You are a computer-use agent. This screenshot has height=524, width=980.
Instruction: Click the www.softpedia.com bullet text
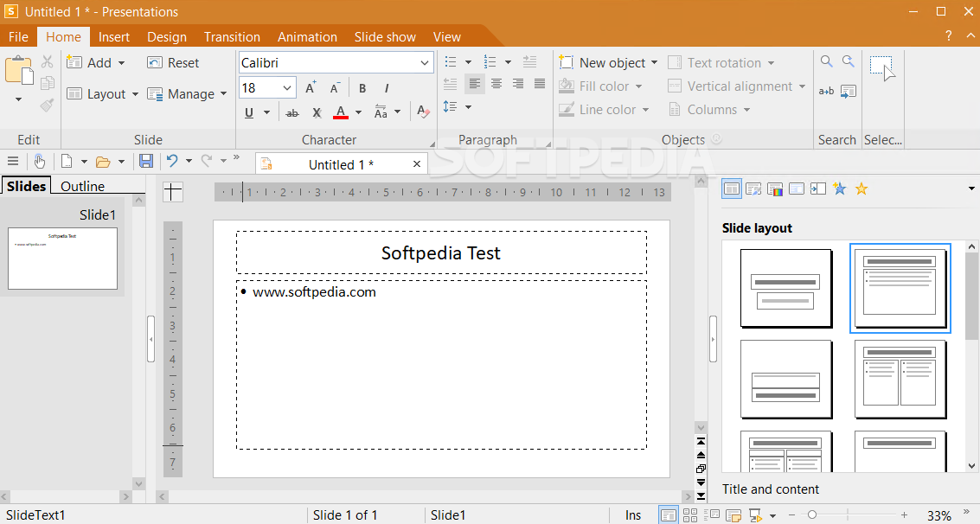[314, 292]
